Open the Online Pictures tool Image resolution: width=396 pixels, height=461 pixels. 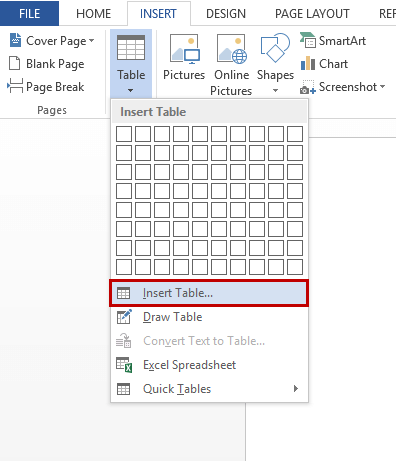coord(231,49)
